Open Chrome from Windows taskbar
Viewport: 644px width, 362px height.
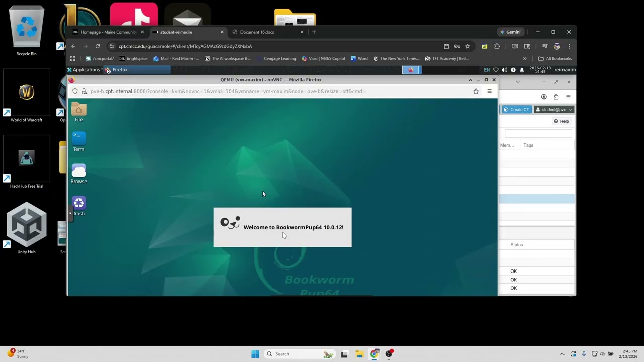click(x=374, y=354)
